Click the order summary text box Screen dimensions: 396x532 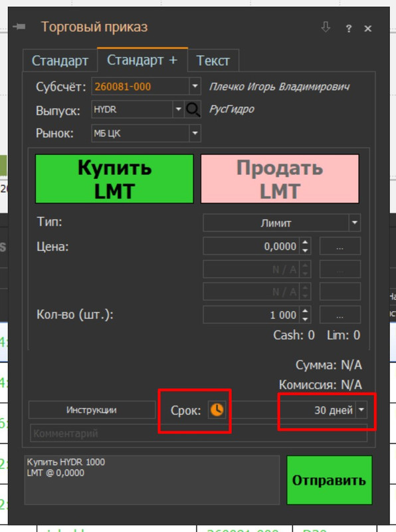point(152,479)
